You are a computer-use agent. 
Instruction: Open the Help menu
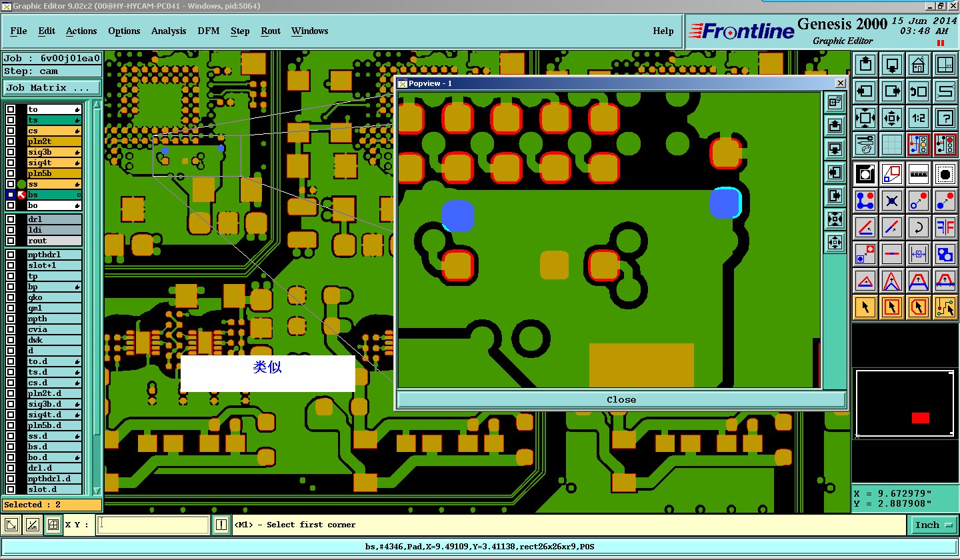click(x=663, y=31)
